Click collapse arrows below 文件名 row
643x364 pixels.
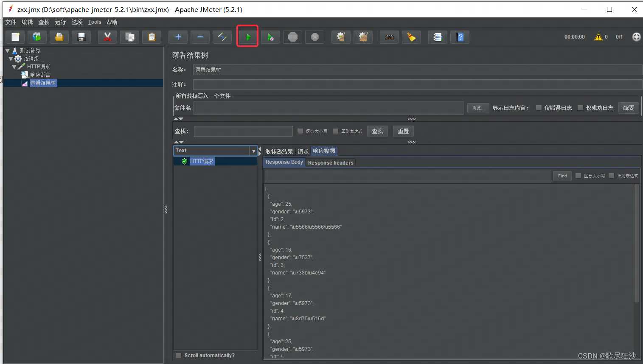179,119
